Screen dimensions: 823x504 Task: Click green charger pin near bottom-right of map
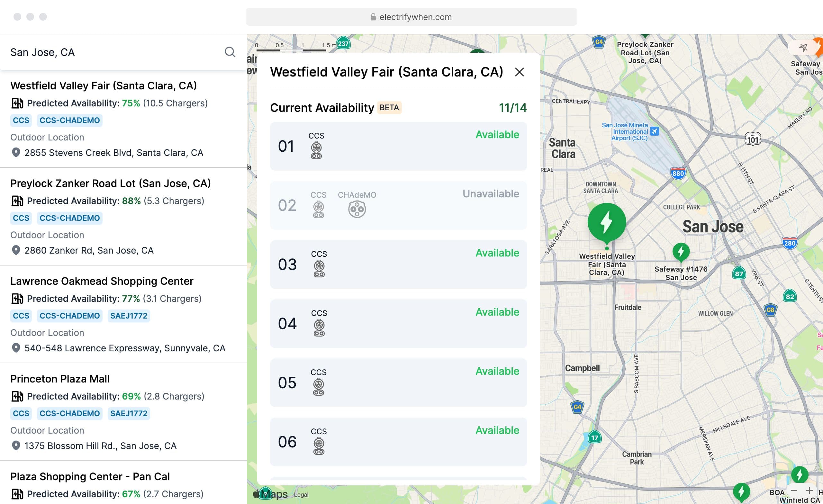[x=799, y=475]
